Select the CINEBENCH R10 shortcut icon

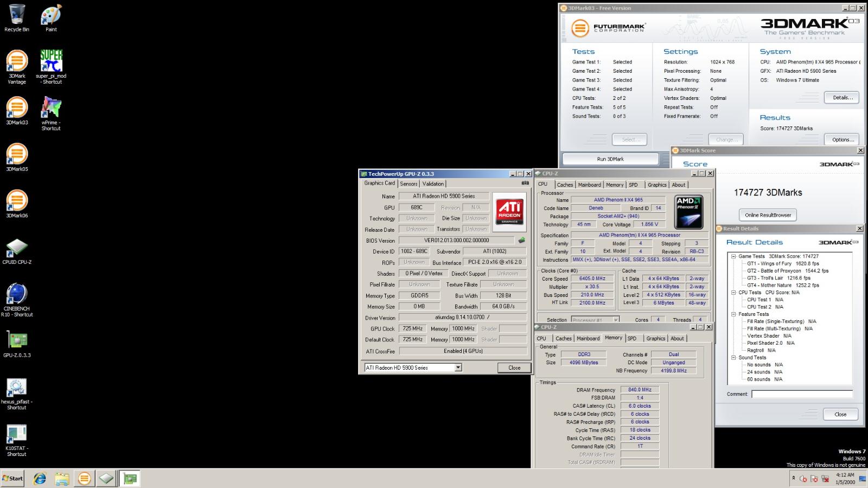[x=17, y=300]
